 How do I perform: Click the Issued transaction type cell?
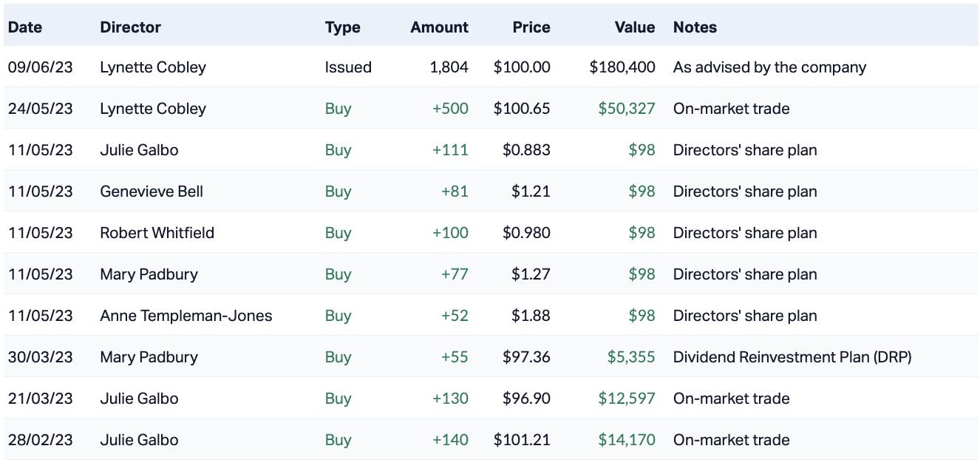(x=348, y=67)
